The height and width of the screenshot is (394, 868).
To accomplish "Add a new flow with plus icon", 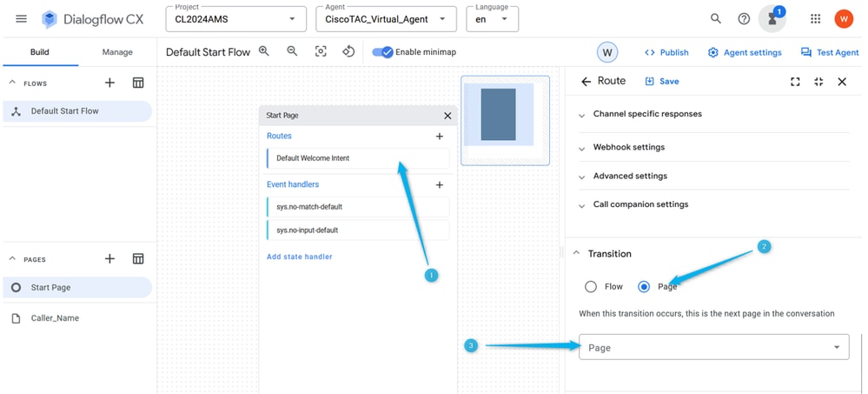I will click(x=109, y=83).
